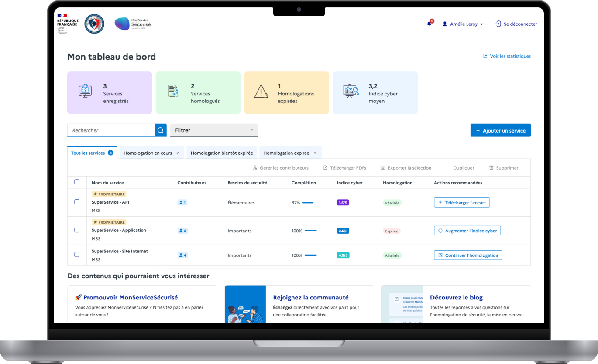Click the 1.5/5 indice cyber badge
Screen dimensions: 598x364
pyautogui.click(x=343, y=203)
